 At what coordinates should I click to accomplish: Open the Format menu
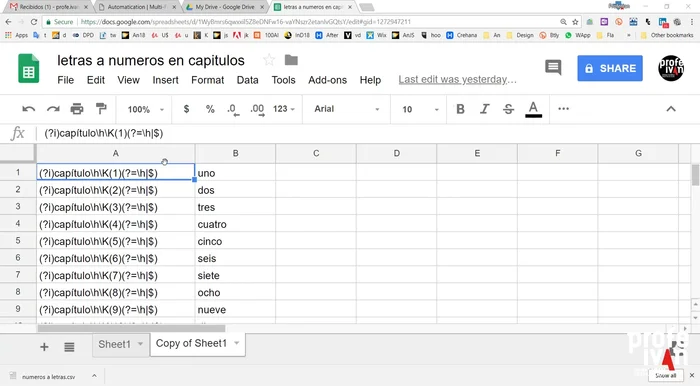[x=208, y=80]
